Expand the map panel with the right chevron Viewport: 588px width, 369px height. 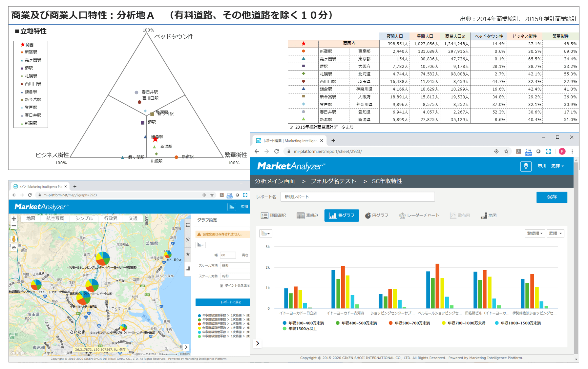186,347
